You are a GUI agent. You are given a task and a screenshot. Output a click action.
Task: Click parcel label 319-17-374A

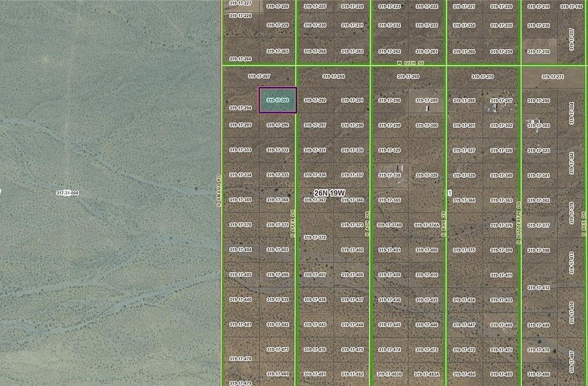click(427, 225)
